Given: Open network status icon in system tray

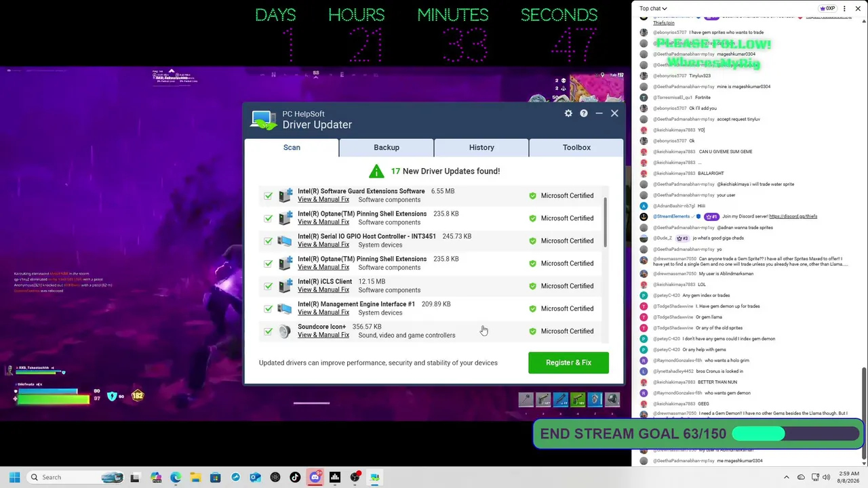Looking at the screenshot, I should (x=815, y=477).
